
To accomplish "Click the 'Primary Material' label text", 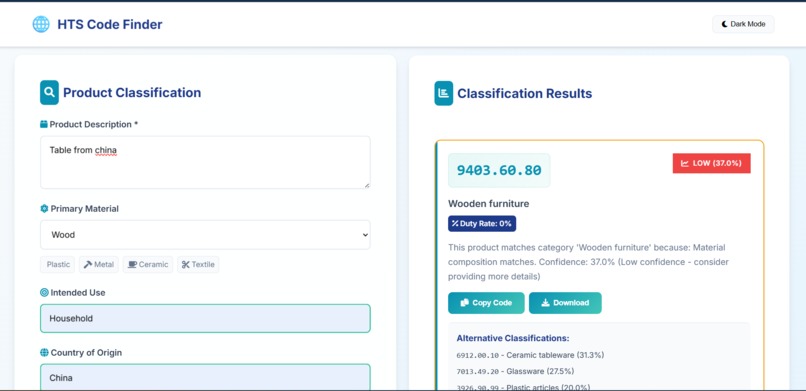I will pyautogui.click(x=84, y=209).
